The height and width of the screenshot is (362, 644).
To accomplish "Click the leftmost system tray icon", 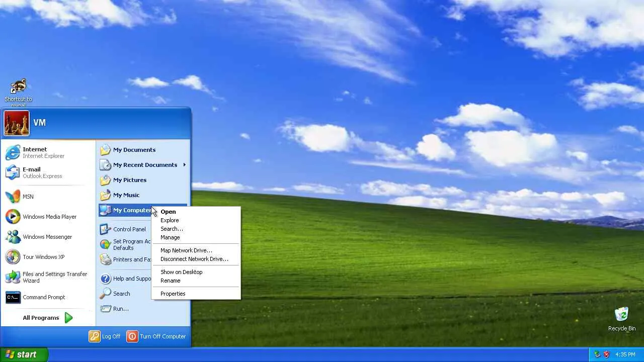I will [x=597, y=354].
